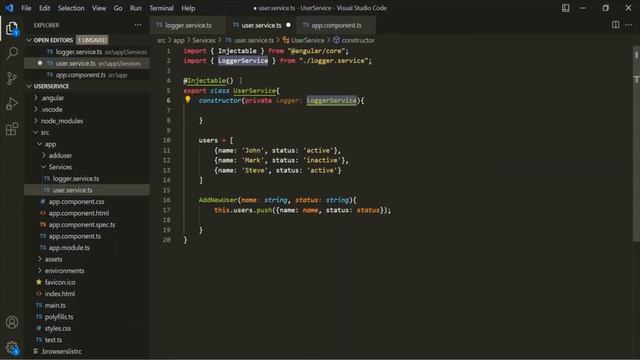Image resolution: width=640 pixels, height=360 pixels.
Task: Click AddNewUser method name on line 16
Action: click(218, 200)
